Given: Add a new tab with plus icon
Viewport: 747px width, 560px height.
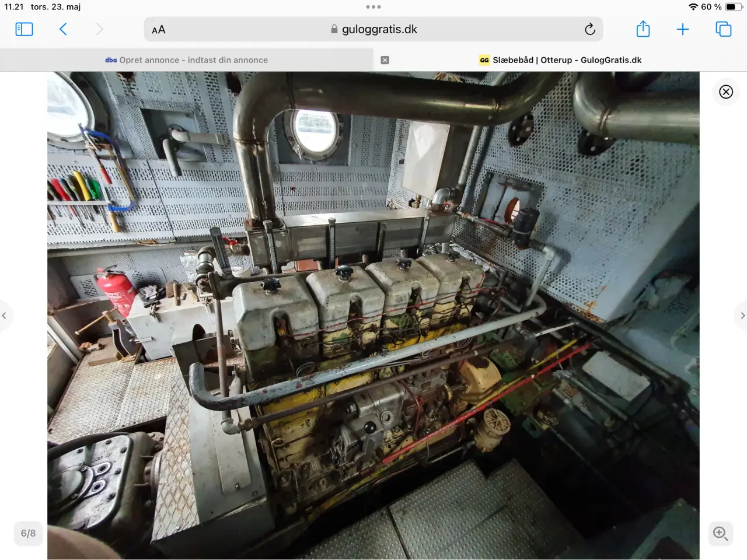Looking at the screenshot, I should [683, 29].
